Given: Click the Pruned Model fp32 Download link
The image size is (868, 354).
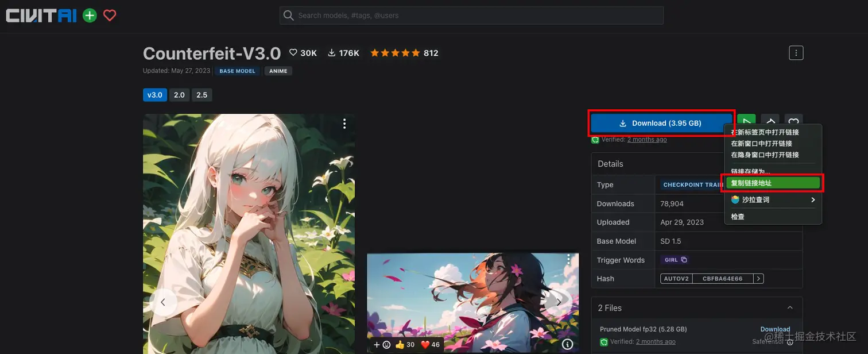Looking at the screenshot, I should [x=775, y=329].
